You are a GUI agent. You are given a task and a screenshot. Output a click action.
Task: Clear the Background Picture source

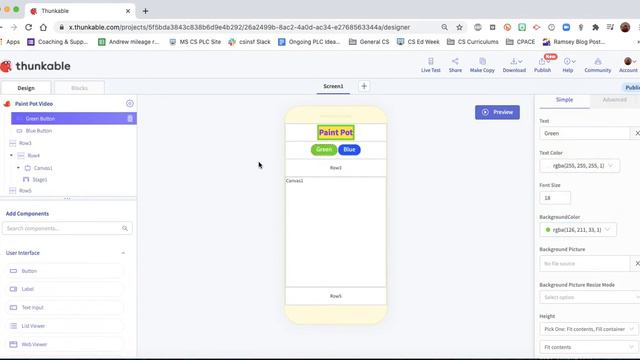point(637,263)
